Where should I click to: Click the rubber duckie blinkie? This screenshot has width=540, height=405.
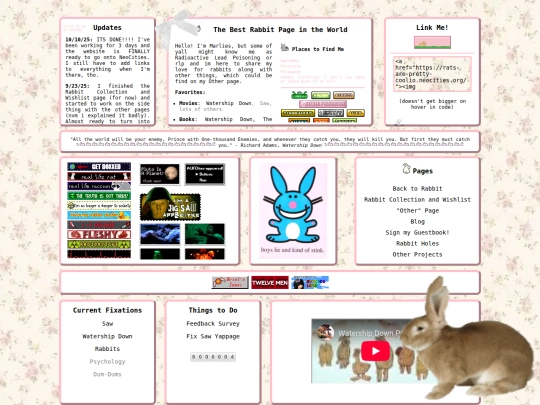[x=99, y=215]
